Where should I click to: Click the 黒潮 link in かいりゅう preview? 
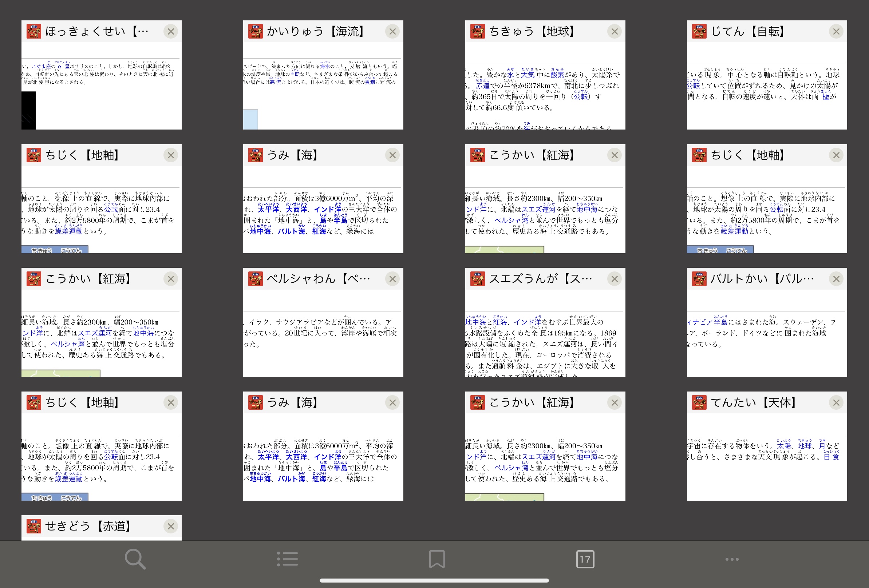tap(370, 82)
